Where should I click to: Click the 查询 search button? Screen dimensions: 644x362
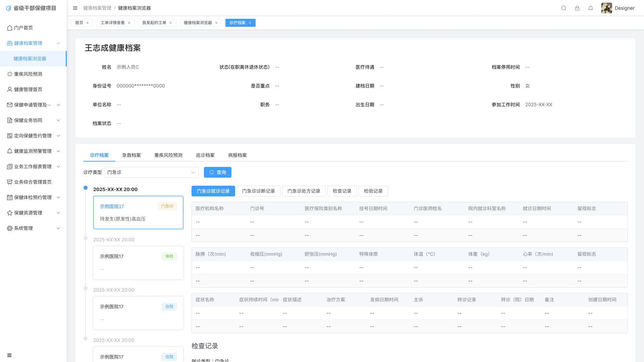(x=218, y=172)
